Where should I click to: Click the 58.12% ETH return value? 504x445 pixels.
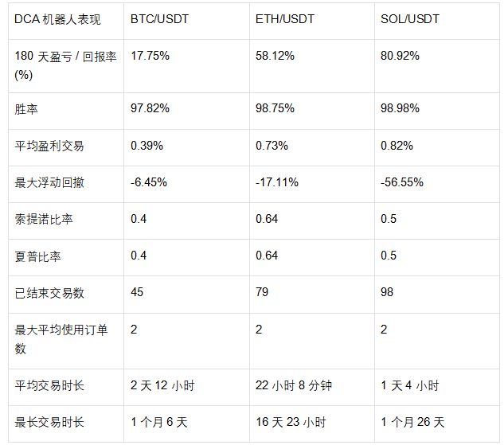(275, 56)
